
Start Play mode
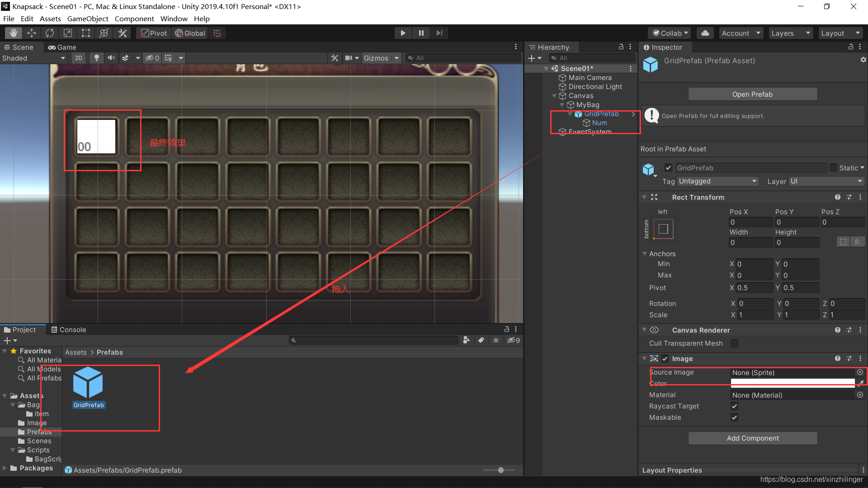(403, 33)
